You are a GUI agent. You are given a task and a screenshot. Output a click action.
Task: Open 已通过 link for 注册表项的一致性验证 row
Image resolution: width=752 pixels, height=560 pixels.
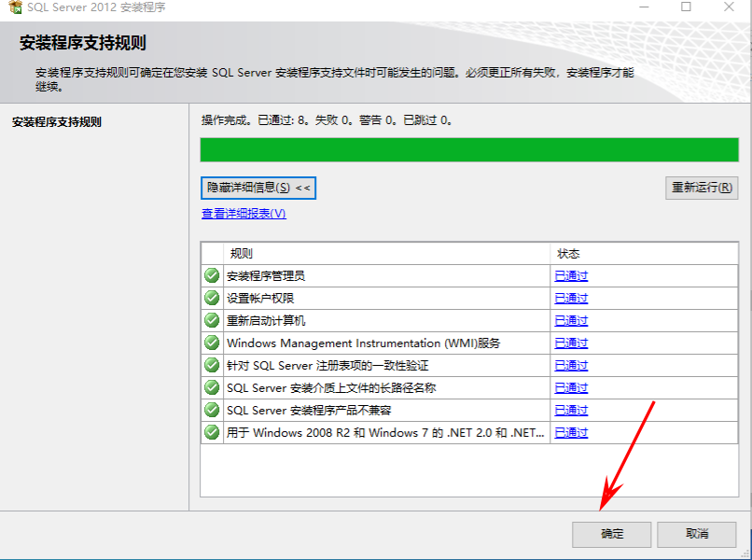tap(571, 366)
